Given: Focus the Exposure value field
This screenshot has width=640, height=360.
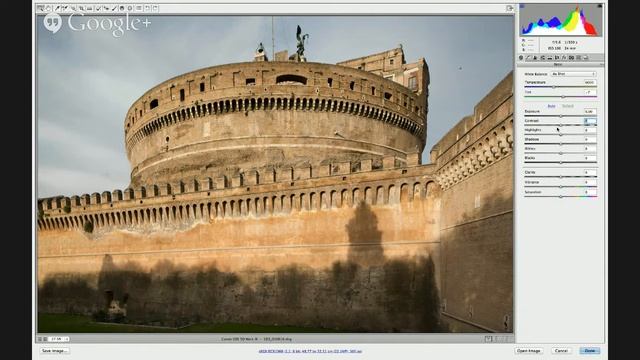Looking at the screenshot, I should 590,111.
